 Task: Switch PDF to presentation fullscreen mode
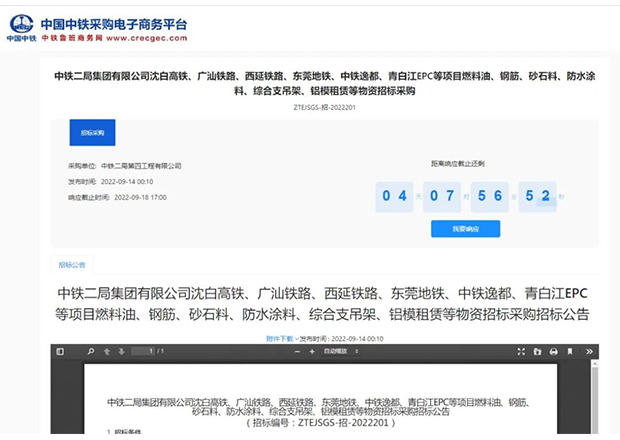pos(521,351)
